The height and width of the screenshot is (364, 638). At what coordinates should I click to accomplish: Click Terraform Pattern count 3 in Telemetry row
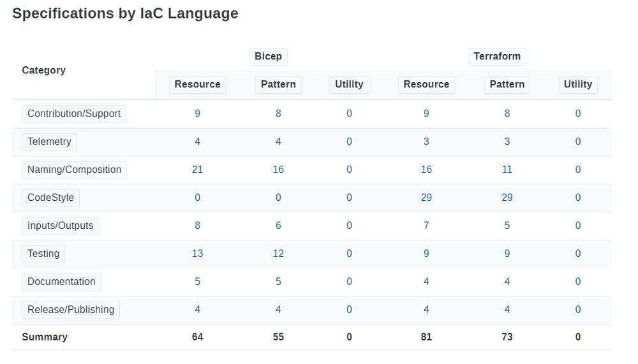pyautogui.click(x=507, y=142)
